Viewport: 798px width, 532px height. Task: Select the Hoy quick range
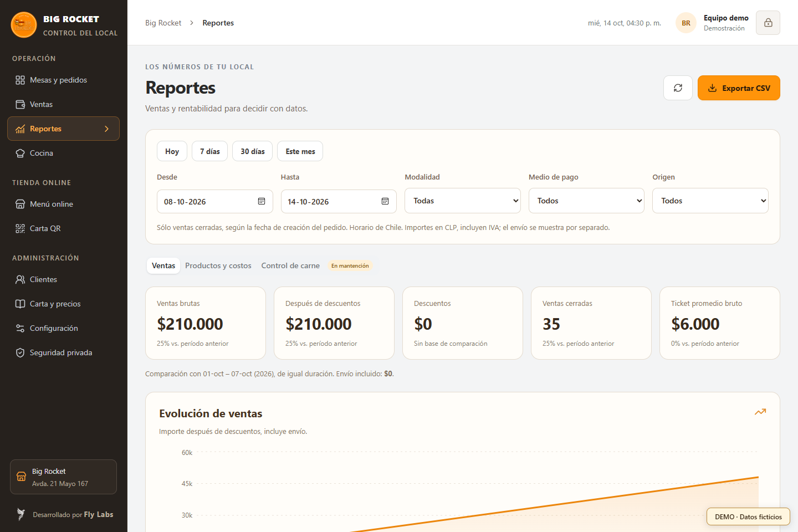(172, 151)
